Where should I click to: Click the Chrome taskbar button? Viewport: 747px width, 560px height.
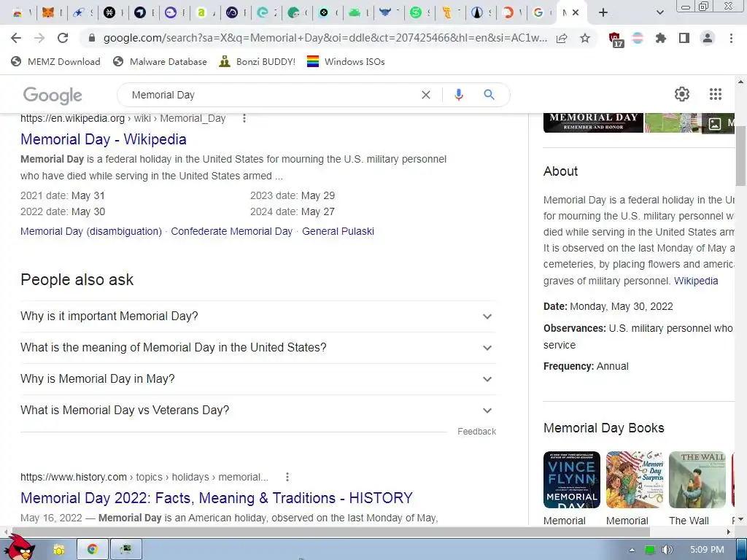(93, 549)
